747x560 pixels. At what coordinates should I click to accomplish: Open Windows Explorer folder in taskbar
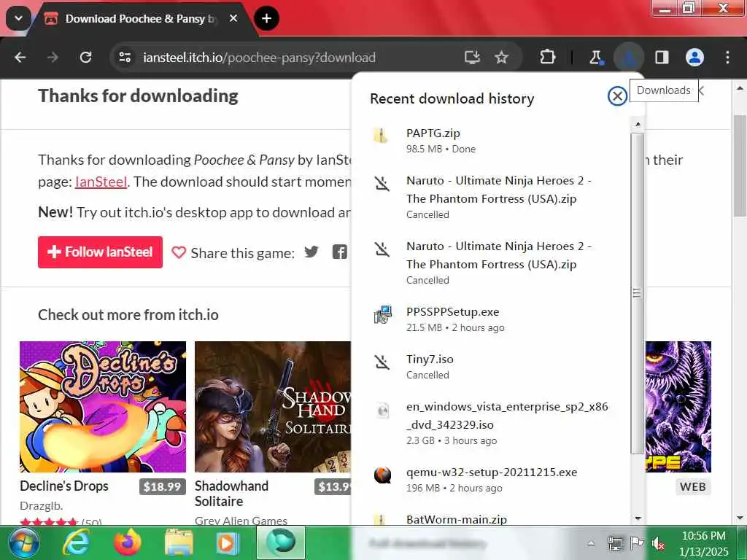pos(179,542)
